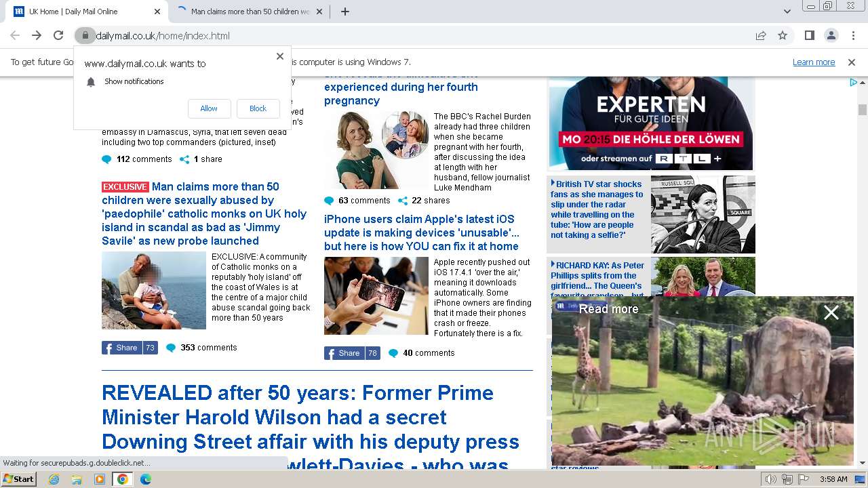Screen dimensions: 868x488
Task: Open the Chrome three-dot menu
Action: coord(853,35)
